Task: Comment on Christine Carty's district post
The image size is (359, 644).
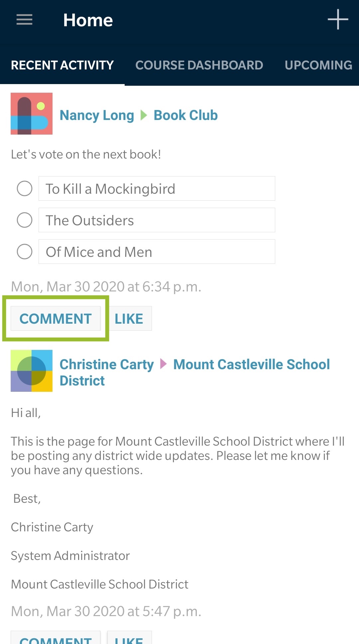Action: 56,639
